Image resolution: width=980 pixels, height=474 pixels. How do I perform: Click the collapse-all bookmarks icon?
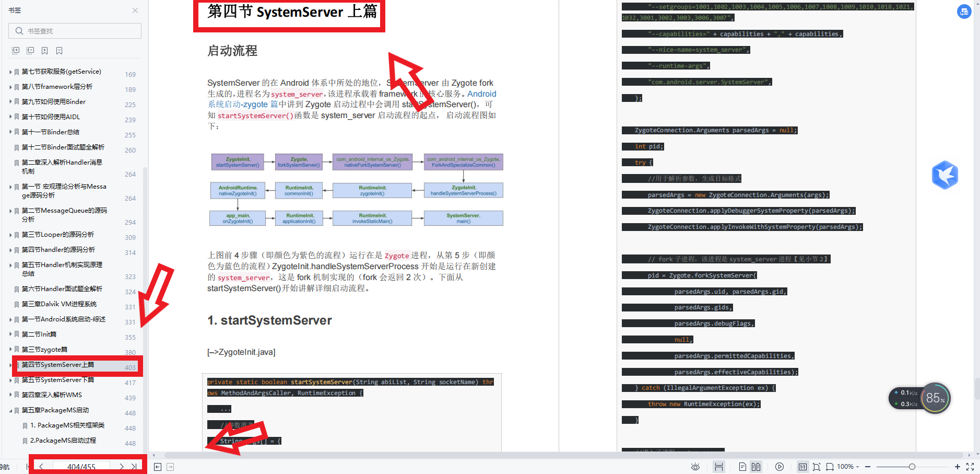coord(30,51)
